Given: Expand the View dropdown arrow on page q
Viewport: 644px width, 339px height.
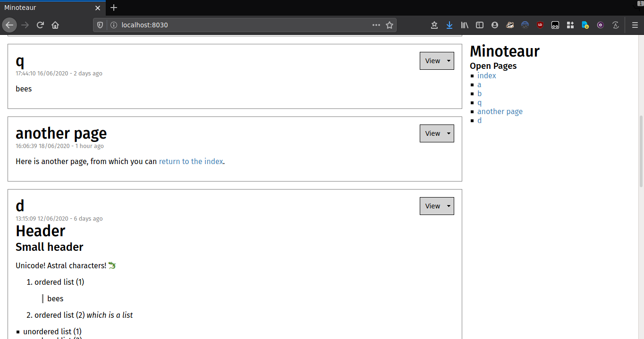Looking at the screenshot, I should point(449,61).
